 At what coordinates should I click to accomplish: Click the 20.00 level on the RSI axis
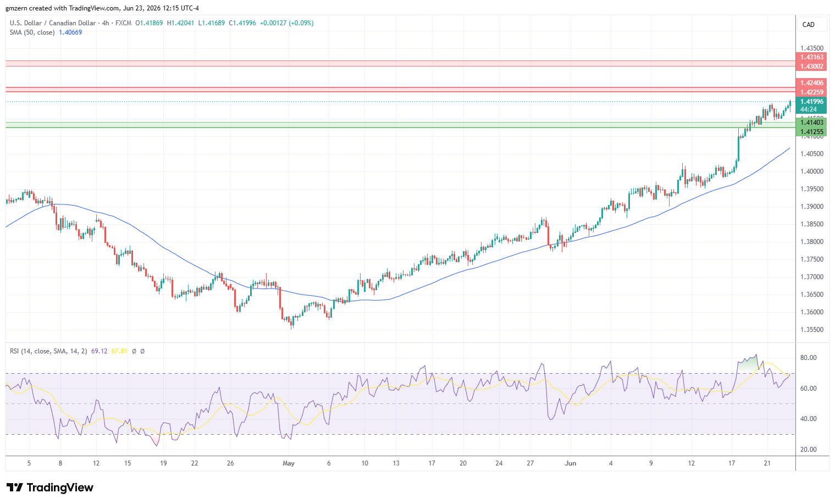pos(808,450)
